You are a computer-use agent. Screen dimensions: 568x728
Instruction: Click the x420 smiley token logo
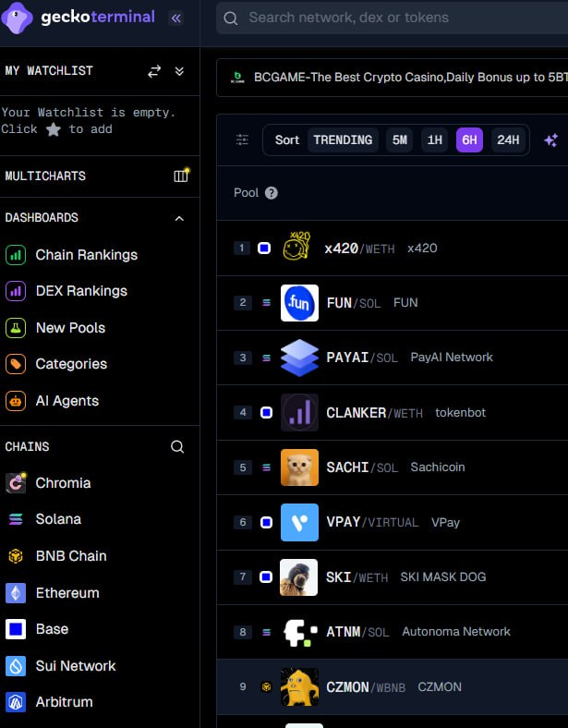tap(297, 246)
